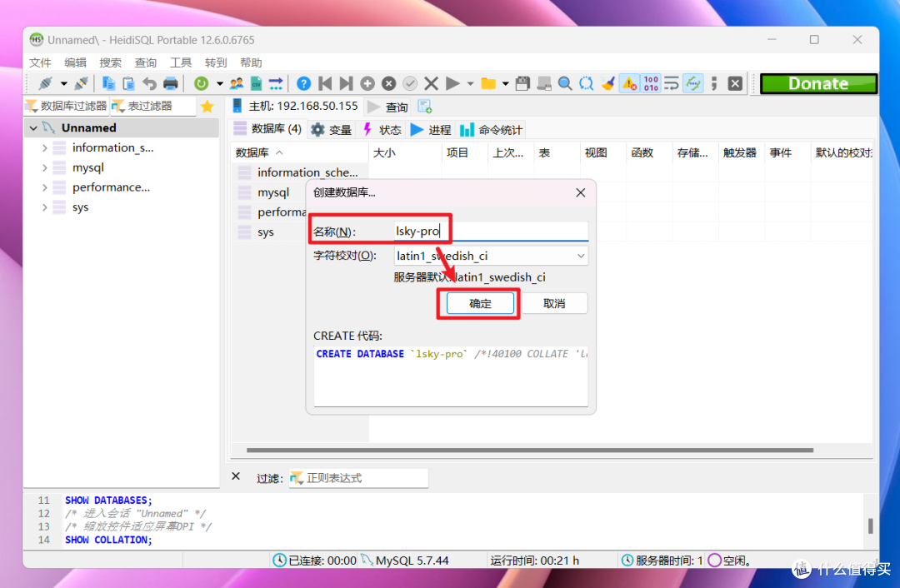Toggle the semicolon delimiter icon

(714, 84)
